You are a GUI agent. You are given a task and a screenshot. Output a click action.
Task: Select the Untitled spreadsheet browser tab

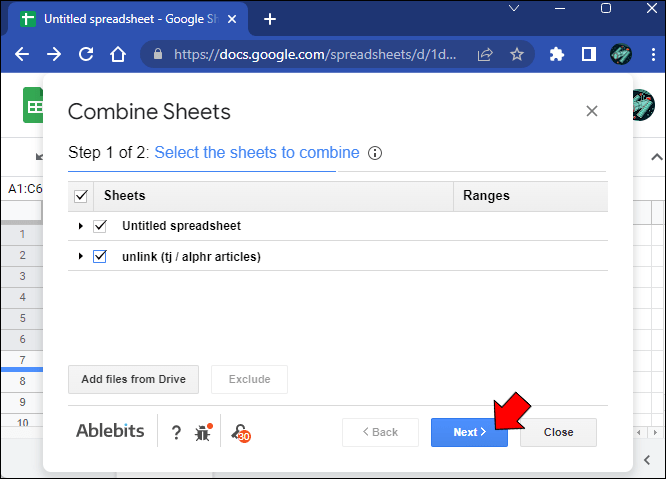click(130, 19)
